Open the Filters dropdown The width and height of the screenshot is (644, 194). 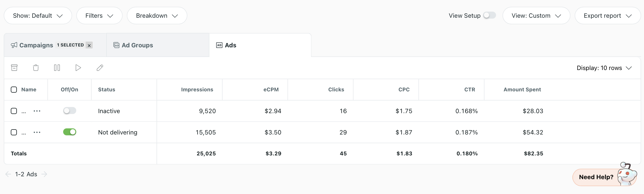point(99,16)
